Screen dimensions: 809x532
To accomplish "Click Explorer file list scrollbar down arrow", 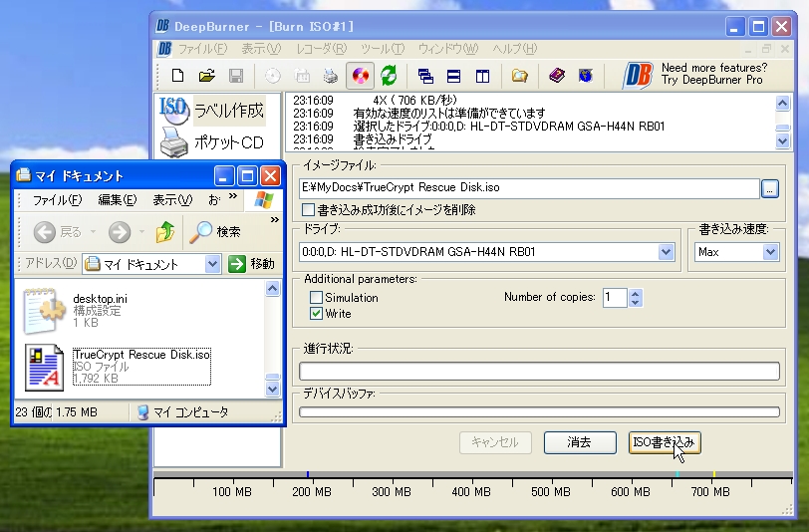I will (272, 390).
